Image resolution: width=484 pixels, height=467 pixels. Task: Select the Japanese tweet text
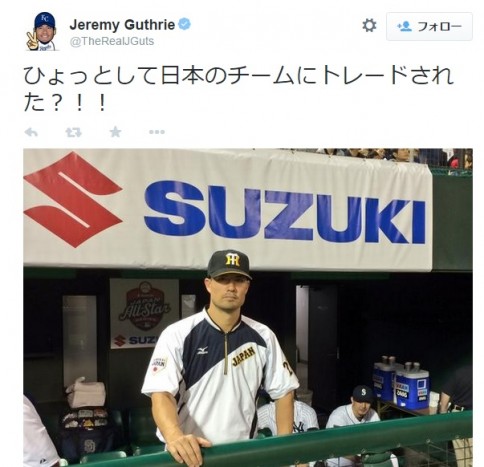pos(238,89)
